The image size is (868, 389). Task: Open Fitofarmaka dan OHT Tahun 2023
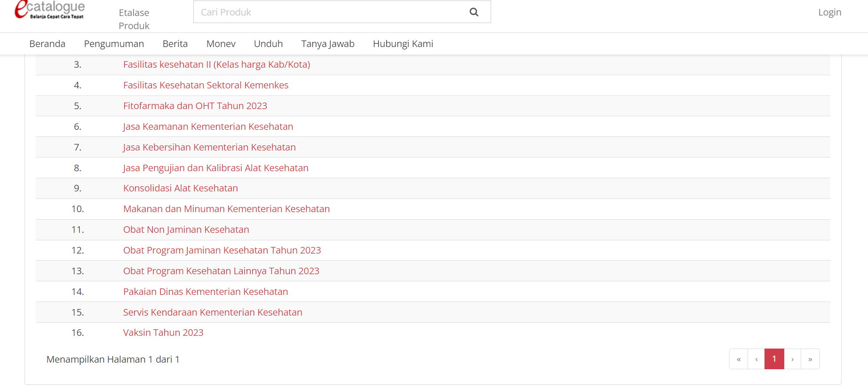(195, 106)
